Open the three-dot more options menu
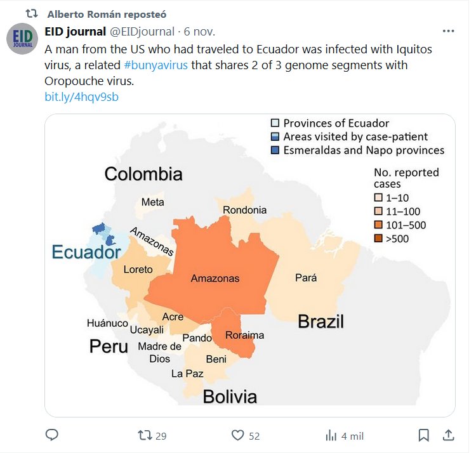This screenshot has width=476, height=453. coord(448,31)
